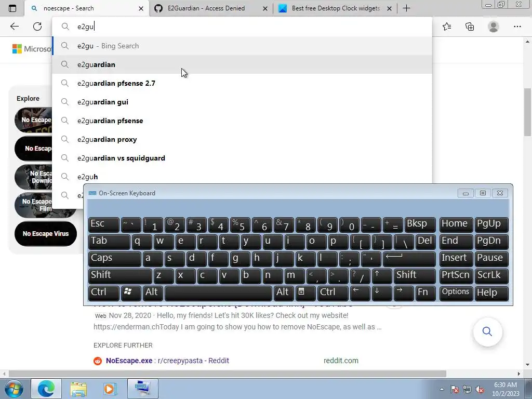Screen dimensions: 532x399
Task: Toggle the left Alt key on On-Screen Keyboard
Action: click(x=153, y=292)
